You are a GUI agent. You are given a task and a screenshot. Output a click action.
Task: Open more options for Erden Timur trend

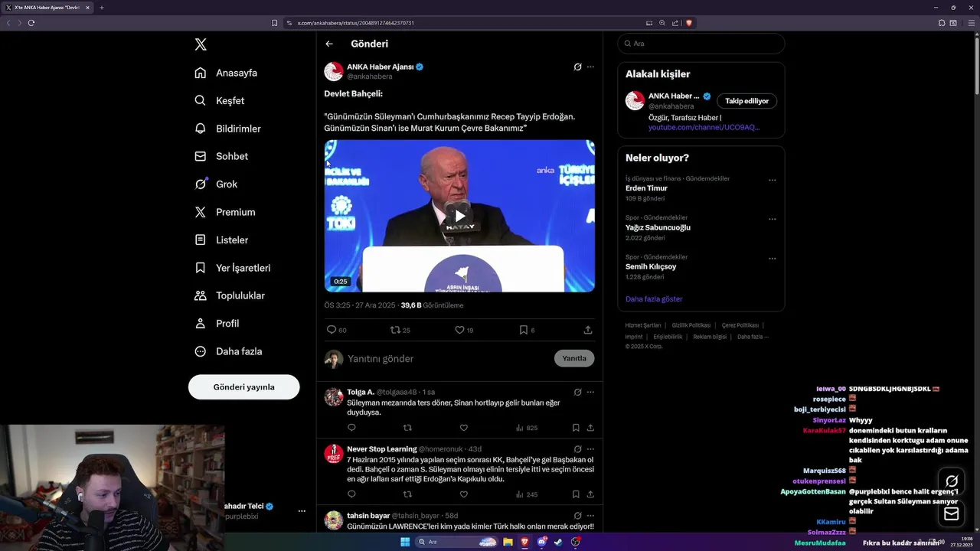[x=772, y=181]
